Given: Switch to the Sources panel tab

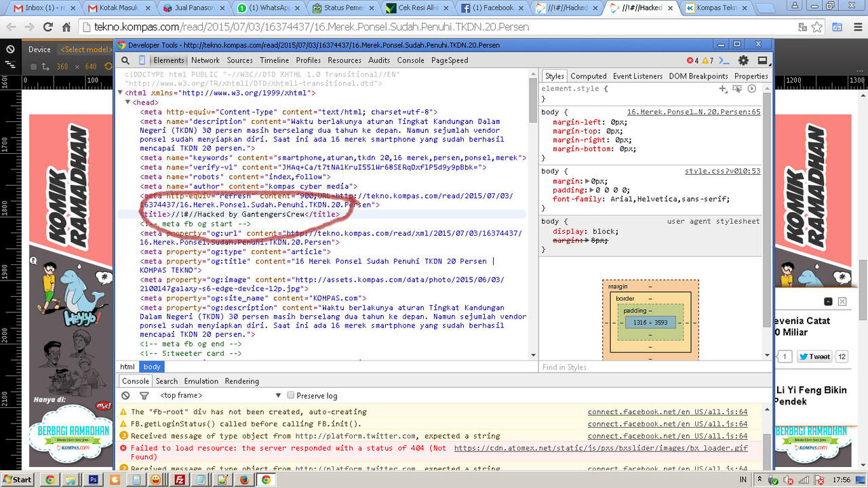Looking at the screenshot, I should coord(240,60).
